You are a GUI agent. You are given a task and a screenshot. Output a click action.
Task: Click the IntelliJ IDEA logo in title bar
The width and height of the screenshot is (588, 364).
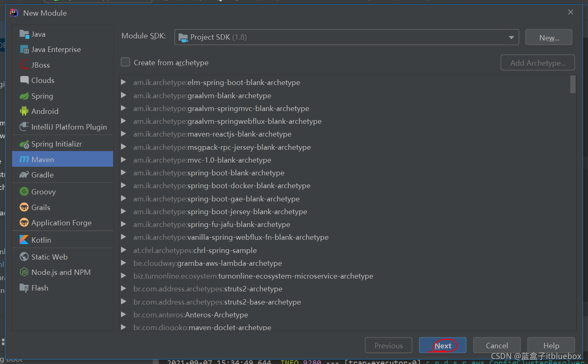point(14,13)
